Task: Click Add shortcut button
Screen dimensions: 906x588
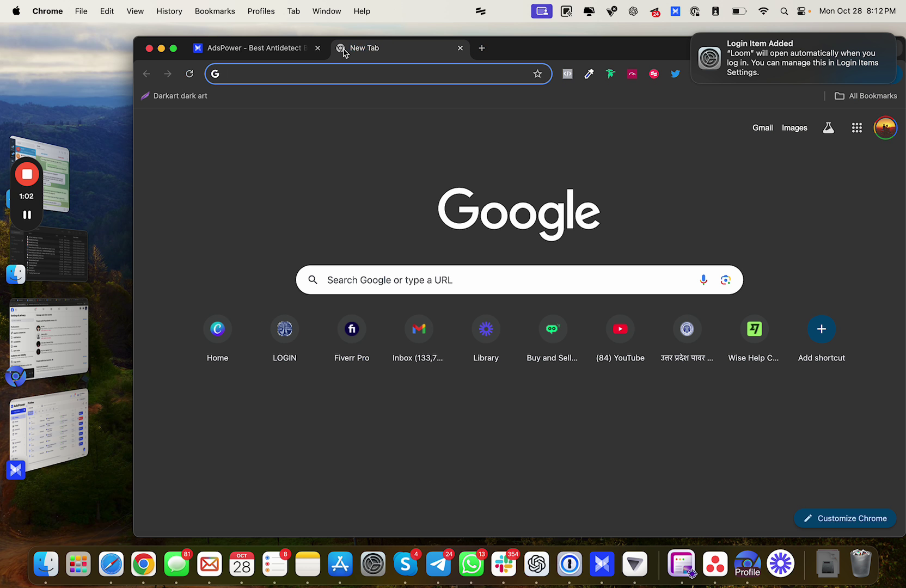Action: point(821,338)
